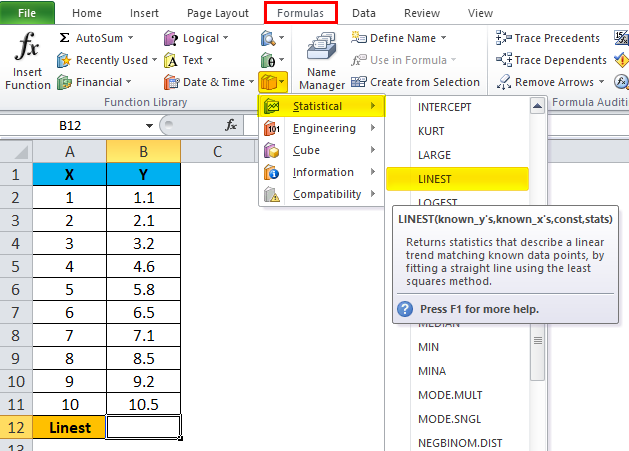The width and height of the screenshot is (629, 451).
Task: Click the Evaluate Formula icon
Action: click(621, 82)
